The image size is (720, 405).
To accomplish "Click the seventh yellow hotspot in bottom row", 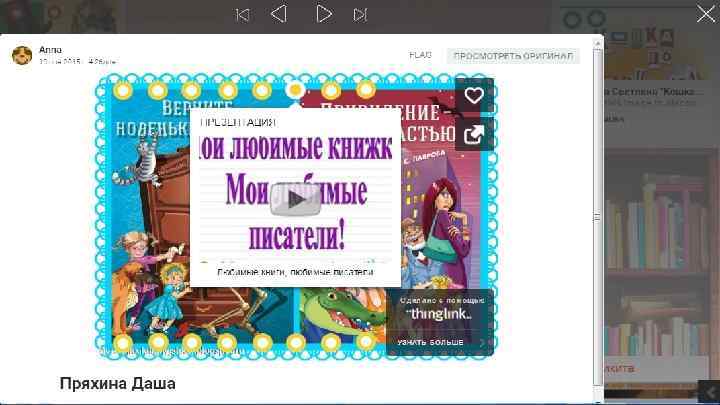I will coord(331,343).
